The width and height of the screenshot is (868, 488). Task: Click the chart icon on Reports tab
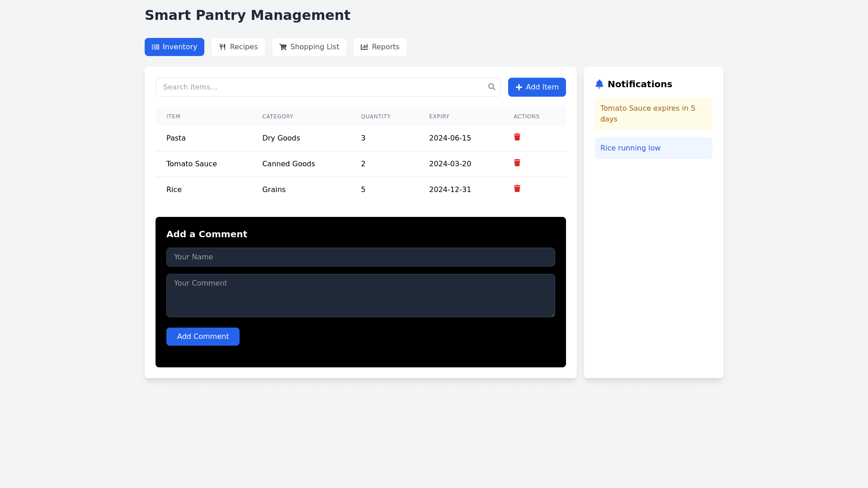point(364,47)
